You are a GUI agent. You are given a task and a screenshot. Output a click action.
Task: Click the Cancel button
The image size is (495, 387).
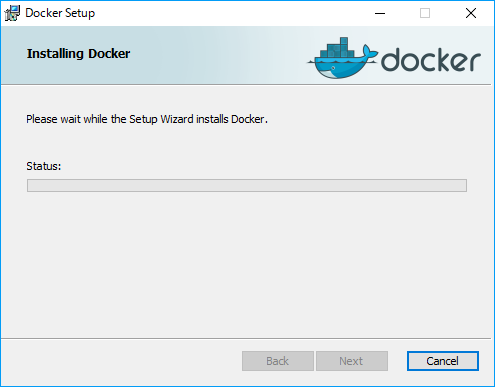[x=443, y=361]
